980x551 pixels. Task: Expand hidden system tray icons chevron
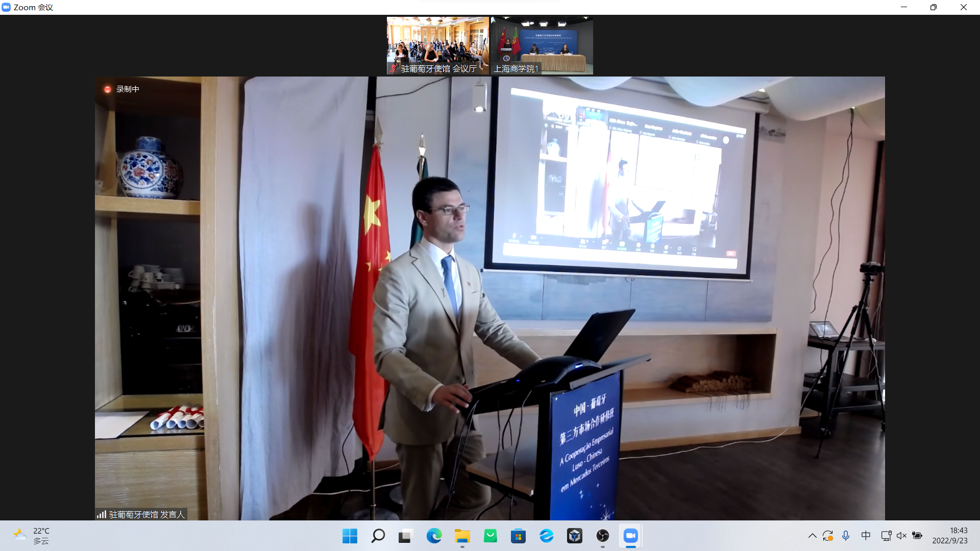point(812,536)
